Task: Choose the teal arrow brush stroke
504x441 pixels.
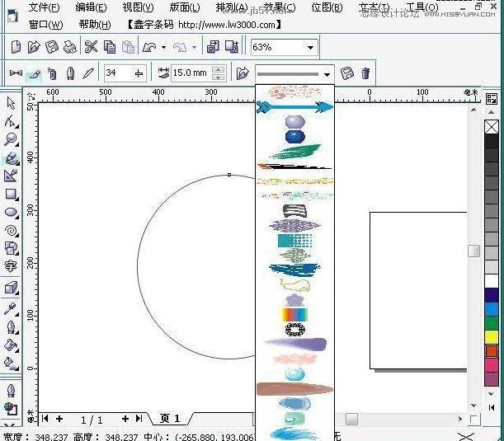Action: (x=294, y=107)
